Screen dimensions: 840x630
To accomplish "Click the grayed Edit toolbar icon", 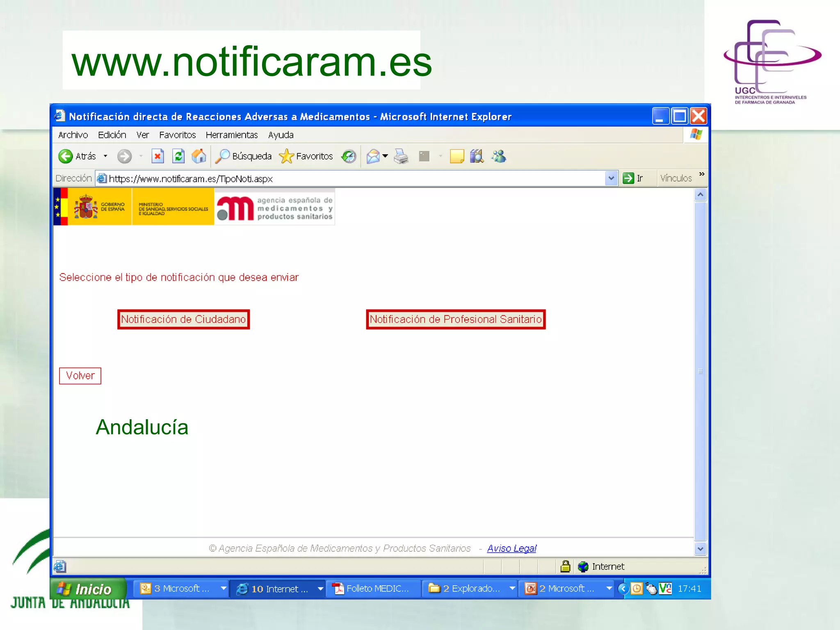I will [424, 156].
